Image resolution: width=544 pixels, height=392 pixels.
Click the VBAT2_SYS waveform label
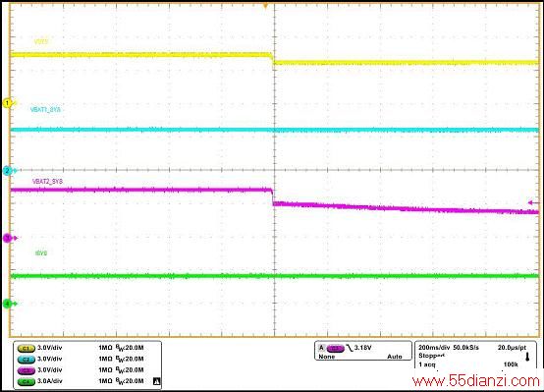tap(47, 182)
